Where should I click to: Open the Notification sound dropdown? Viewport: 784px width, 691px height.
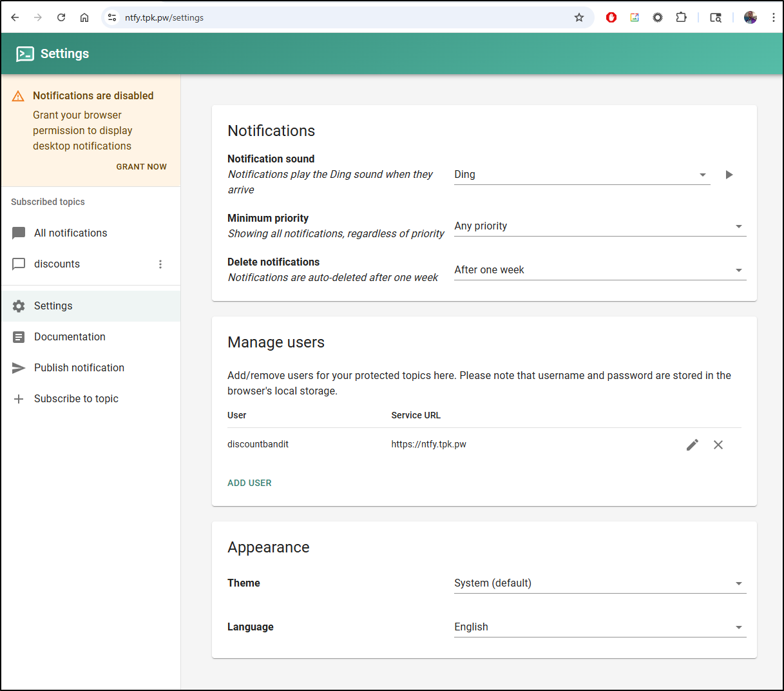pos(581,175)
